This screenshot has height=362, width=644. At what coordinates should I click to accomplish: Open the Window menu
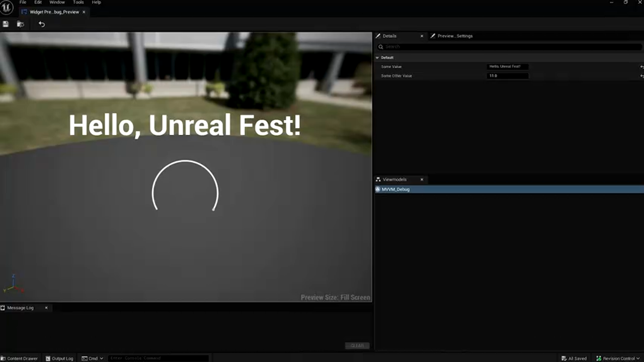[57, 3]
